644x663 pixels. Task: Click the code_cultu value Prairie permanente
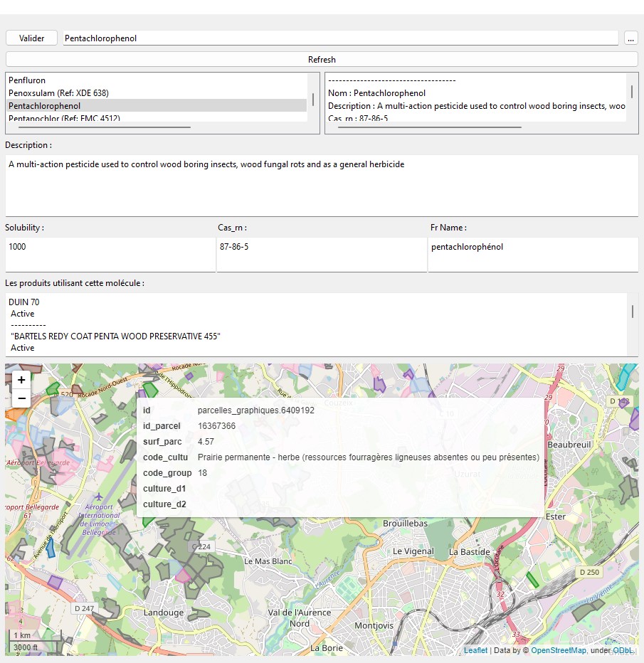tap(369, 457)
